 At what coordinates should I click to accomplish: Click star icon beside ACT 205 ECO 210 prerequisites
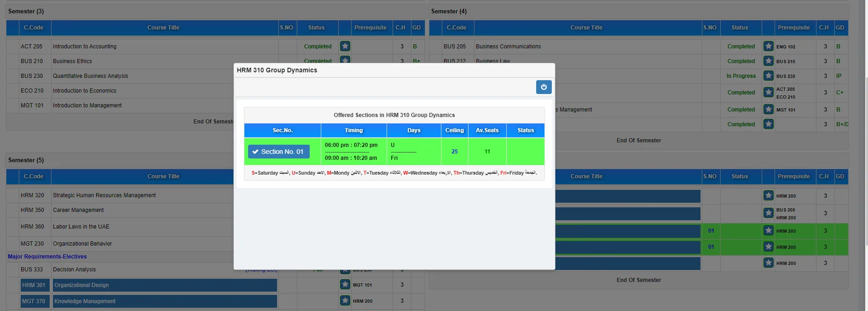[768, 92]
